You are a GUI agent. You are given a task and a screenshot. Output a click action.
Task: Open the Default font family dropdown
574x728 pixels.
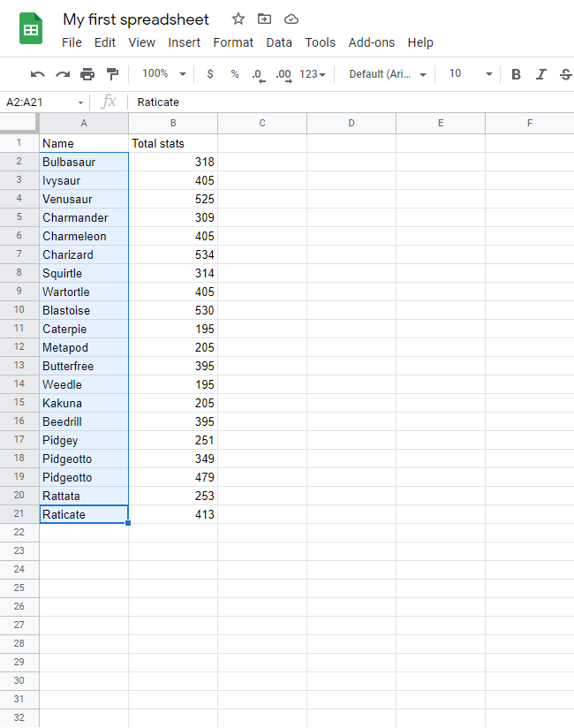[x=388, y=74]
